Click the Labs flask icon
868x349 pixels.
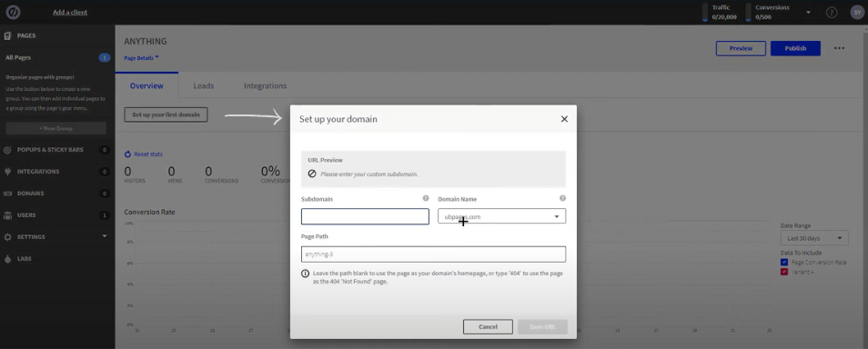[x=8, y=259]
